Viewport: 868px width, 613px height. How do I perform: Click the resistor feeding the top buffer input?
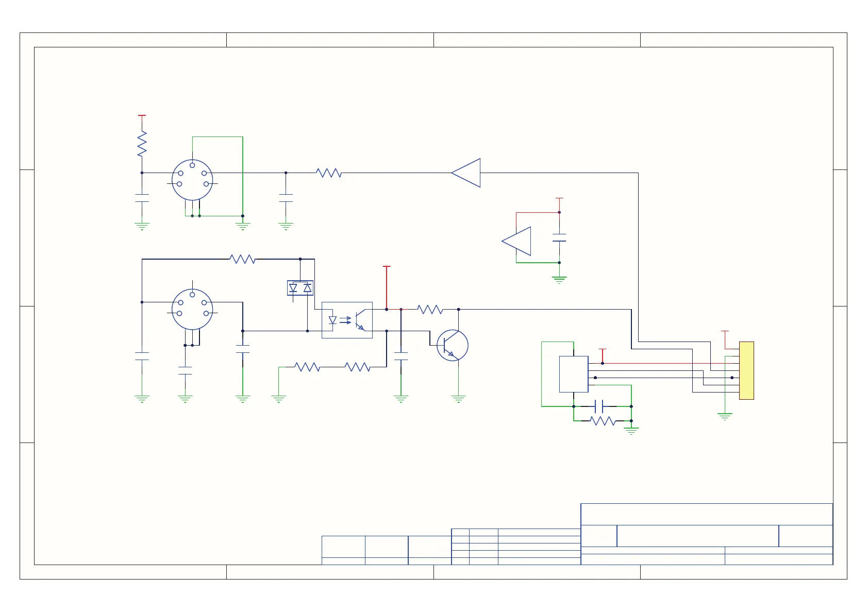329,173
